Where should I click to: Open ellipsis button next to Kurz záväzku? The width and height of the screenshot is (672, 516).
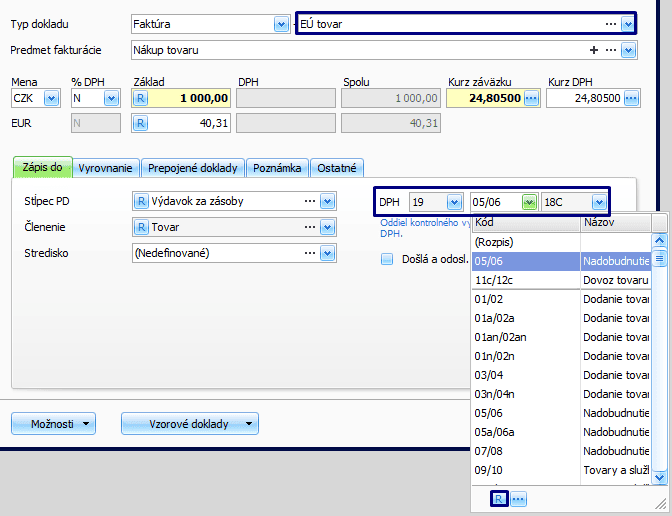click(532, 98)
